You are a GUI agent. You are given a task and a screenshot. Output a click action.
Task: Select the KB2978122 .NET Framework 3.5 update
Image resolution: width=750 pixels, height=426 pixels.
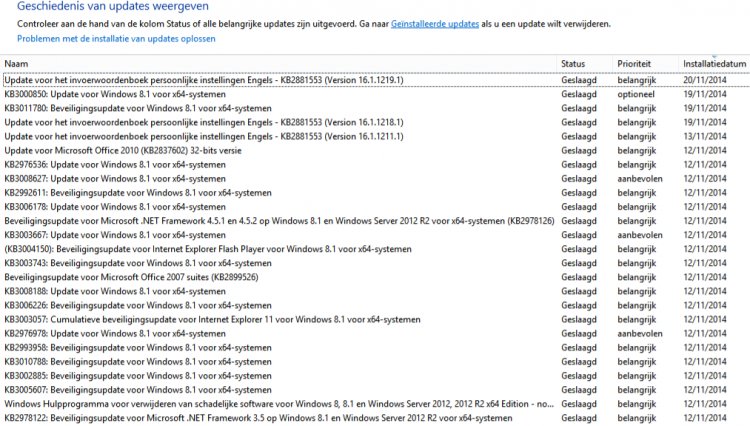(375, 418)
